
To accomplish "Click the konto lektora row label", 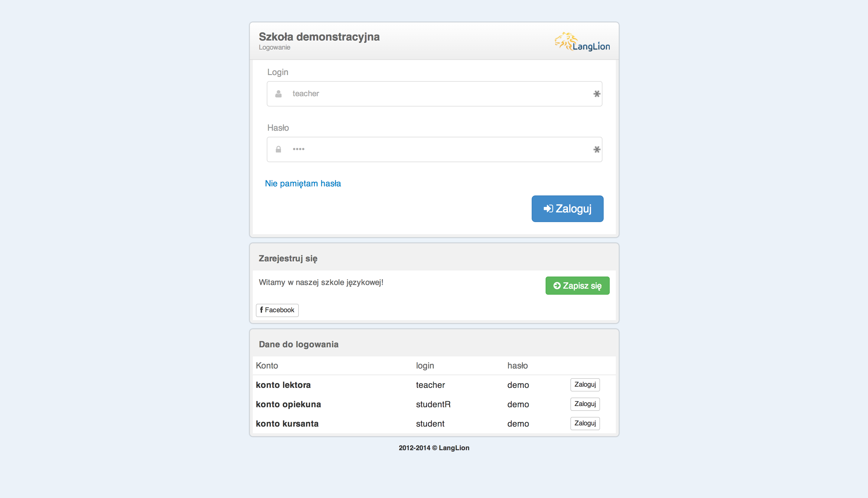I will point(283,385).
